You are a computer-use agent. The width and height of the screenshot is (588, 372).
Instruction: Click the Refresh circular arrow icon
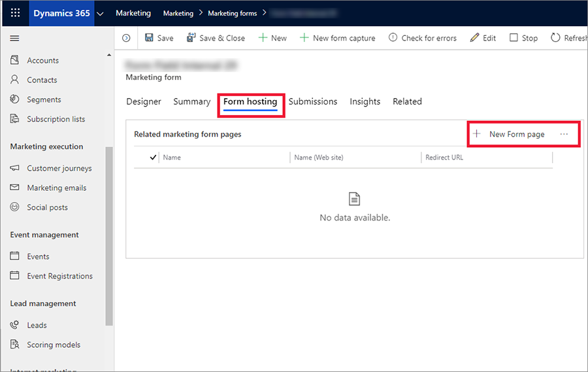pos(555,37)
